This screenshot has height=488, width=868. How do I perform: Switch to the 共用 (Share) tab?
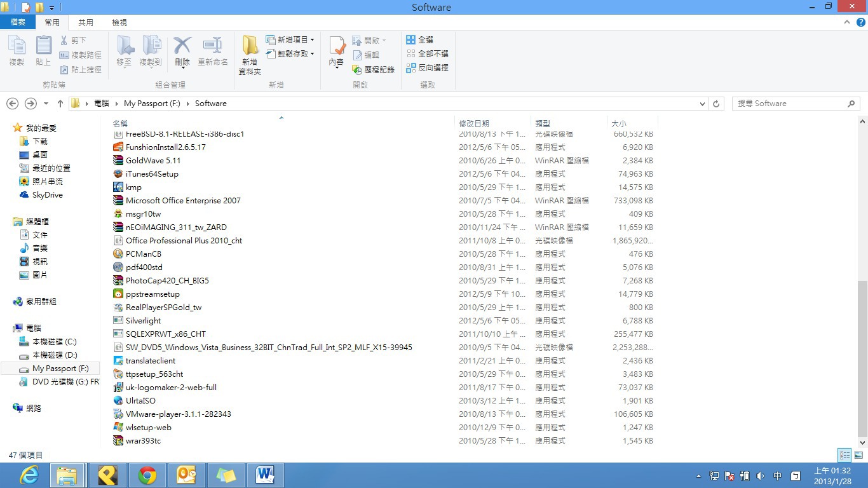[x=85, y=22]
